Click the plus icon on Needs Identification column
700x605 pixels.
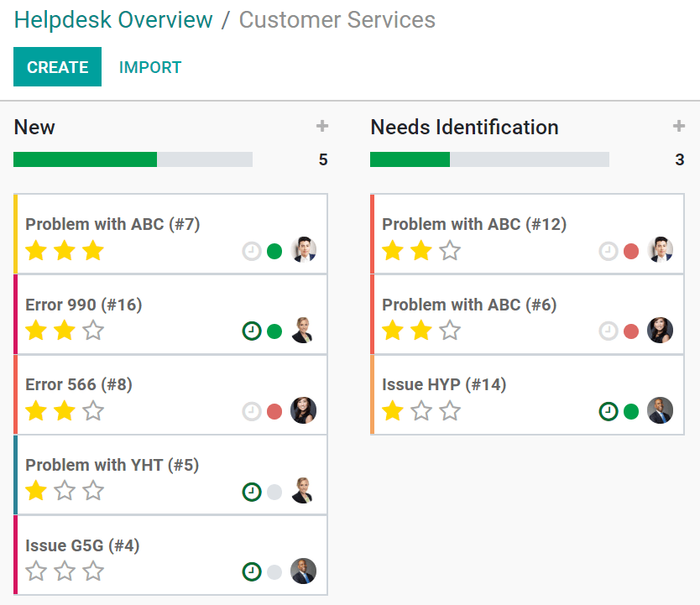678,126
